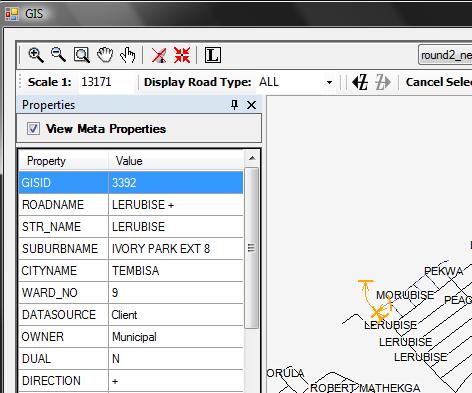The image size is (472, 393).
Task: Close the Properties panel
Action: click(x=251, y=105)
